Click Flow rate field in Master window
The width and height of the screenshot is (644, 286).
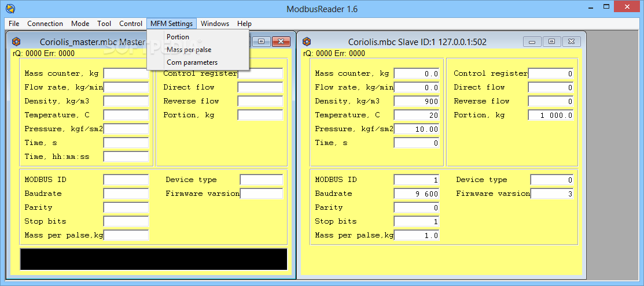click(126, 87)
